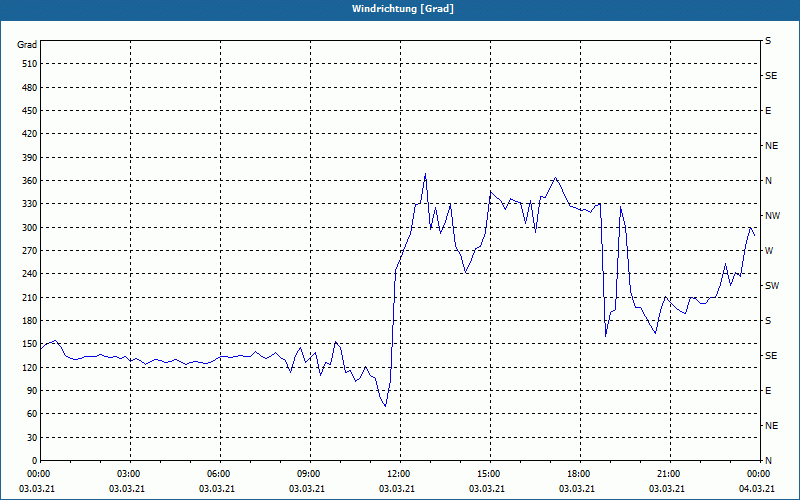Click the 21:00 time label
Screen dimensions: 800x500
(667, 473)
